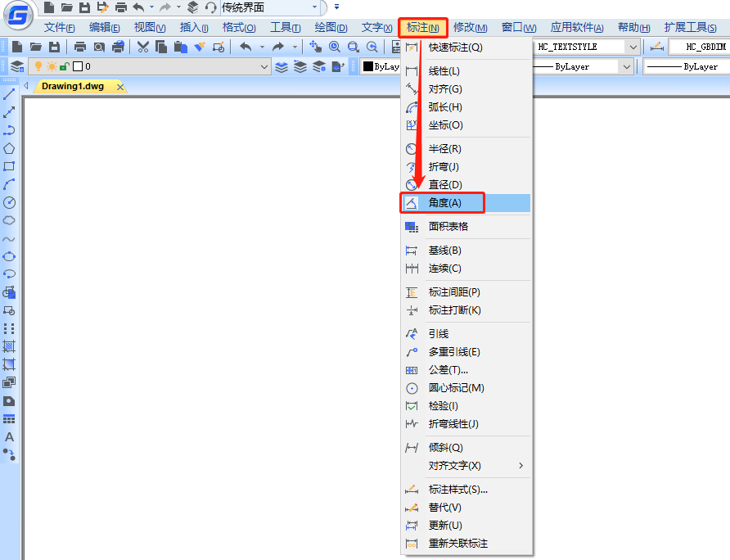Open the 扩展工具(S) menu
The height and width of the screenshot is (560, 730).
[691, 28]
